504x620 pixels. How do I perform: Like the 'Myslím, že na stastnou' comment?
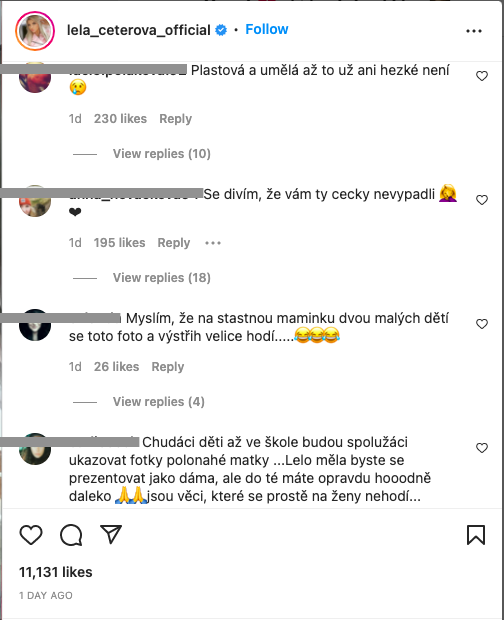pos(481,324)
